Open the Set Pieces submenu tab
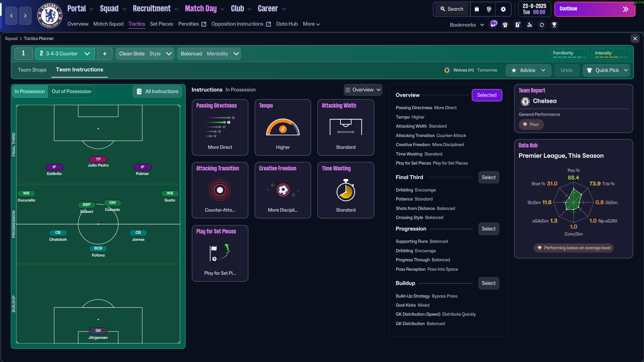Screen dimensions: 644x362 point(162,24)
